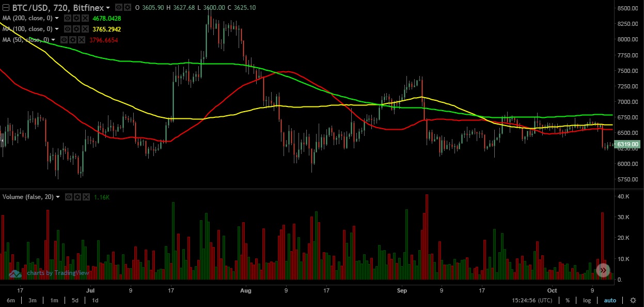Click the MA 100 value 3765.2942
Image resolution: width=644 pixels, height=307 pixels.
(107, 29)
